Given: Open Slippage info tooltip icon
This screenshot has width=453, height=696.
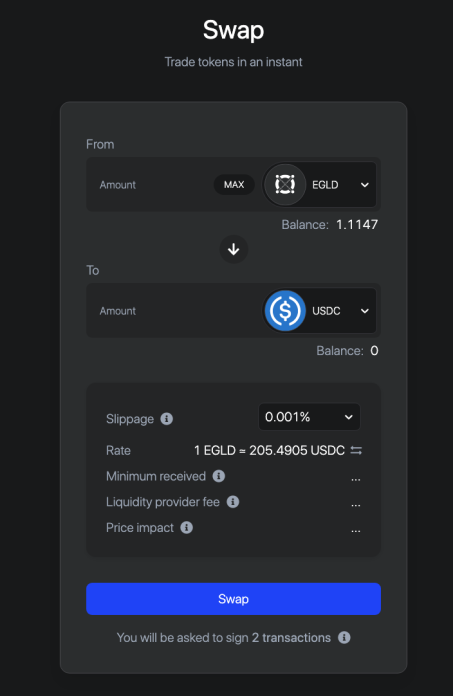Looking at the screenshot, I should tap(167, 419).
